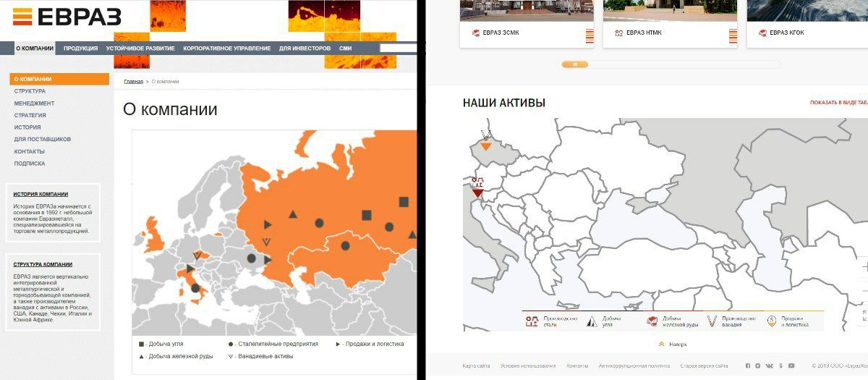The width and height of the screenshot is (868, 380).
Task: Select the vanadium V marker in central Europe
Action: pyautogui.click(x=197, y=256)
